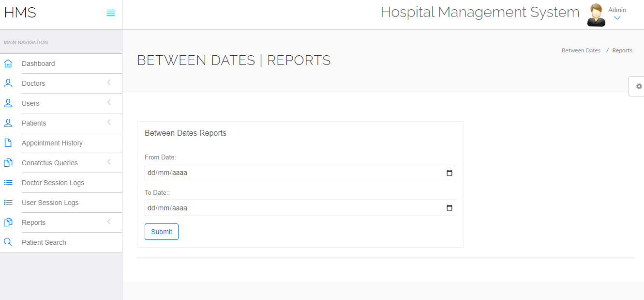This screenshot has height=300, width=644.
Task: Open calendar picker for To Date
Action: point(449,208)
